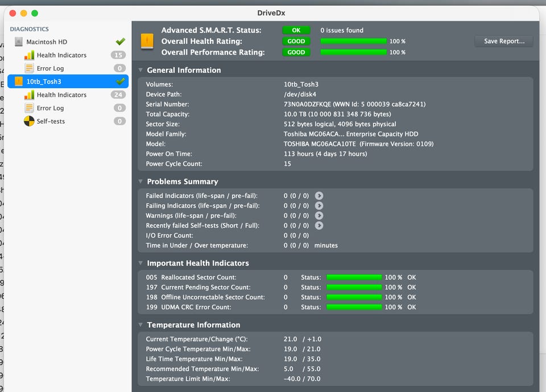Click the large orange drive icon in header
The image size is (546, 392).
147,41
